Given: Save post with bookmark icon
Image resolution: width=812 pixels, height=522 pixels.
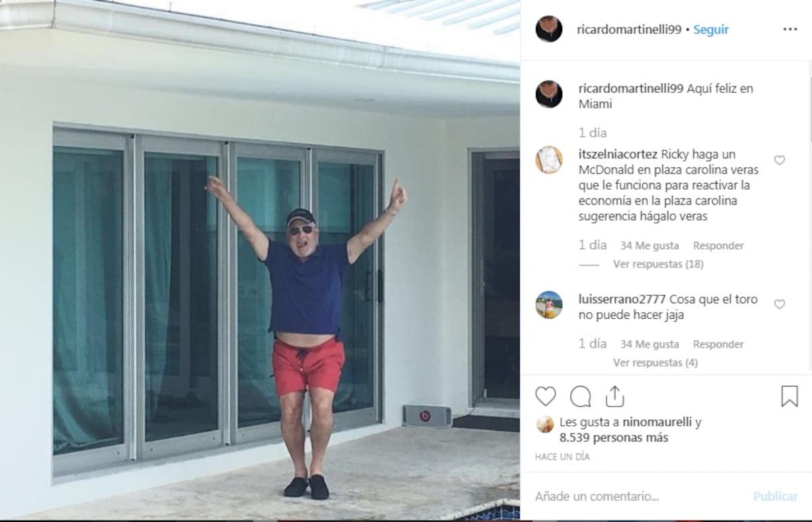Looking at the screenshot, I should (790, 396).
